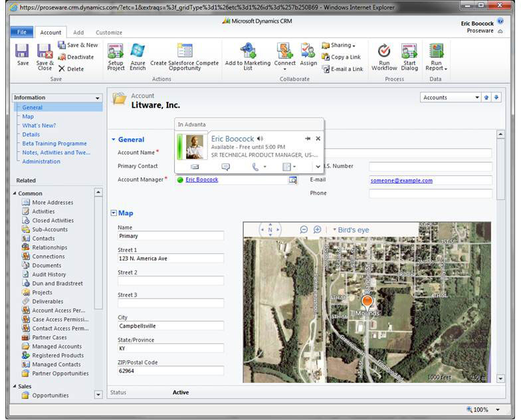Collapse the General section

tap(114, 140)
